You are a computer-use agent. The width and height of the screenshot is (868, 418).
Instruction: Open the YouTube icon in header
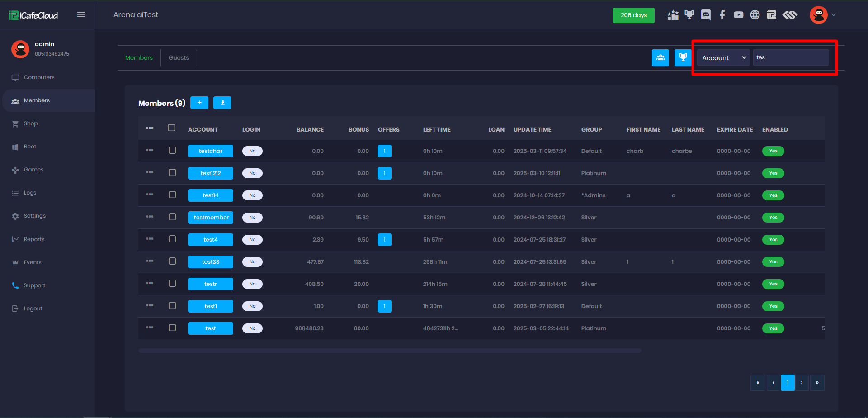pyautogui.click(x=738, y=15)
